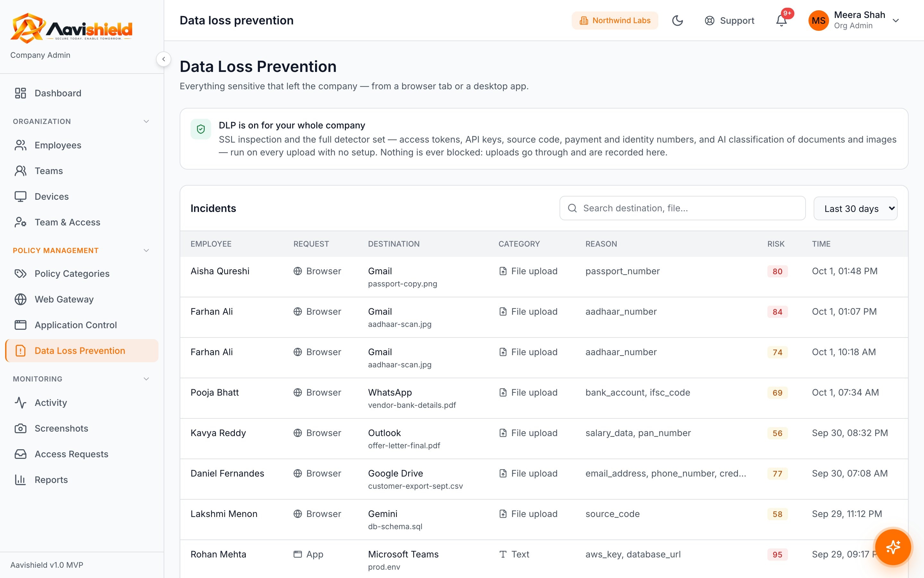Click the Policy Categories tag icon

pyautogui.click(x=20, y=274)
